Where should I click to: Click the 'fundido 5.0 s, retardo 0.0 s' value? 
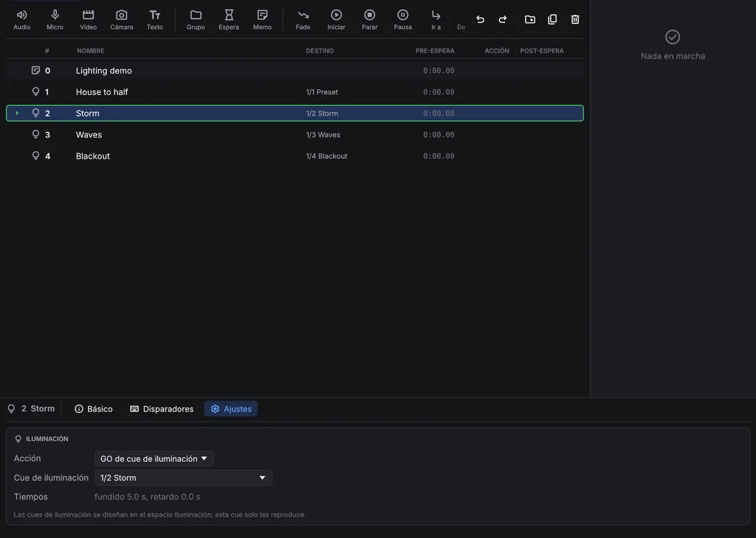147,497
